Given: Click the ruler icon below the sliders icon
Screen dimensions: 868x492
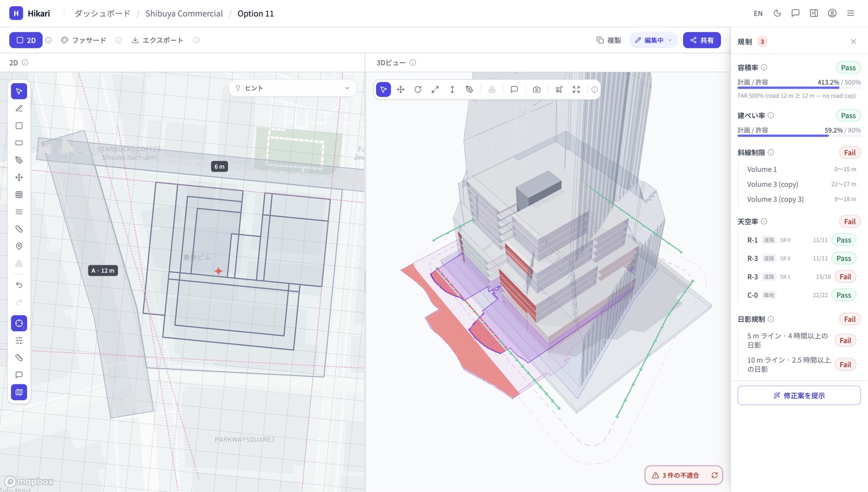Looking at the screenshot, I should tap(19, 358).
